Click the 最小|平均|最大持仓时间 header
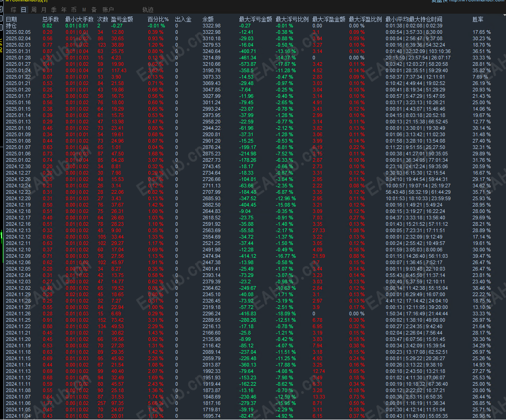The width and height of the screenshot is (506, 420). tap(414, 19)
